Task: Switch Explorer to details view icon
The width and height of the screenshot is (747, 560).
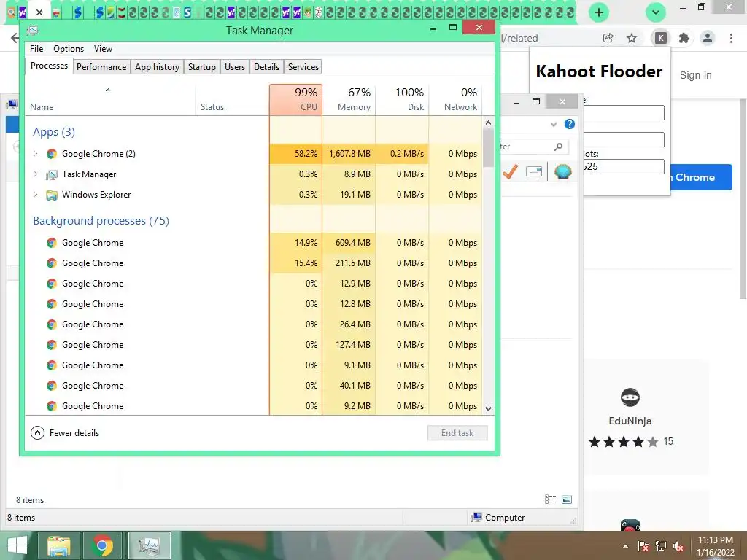Action: (x=550, y=499)
